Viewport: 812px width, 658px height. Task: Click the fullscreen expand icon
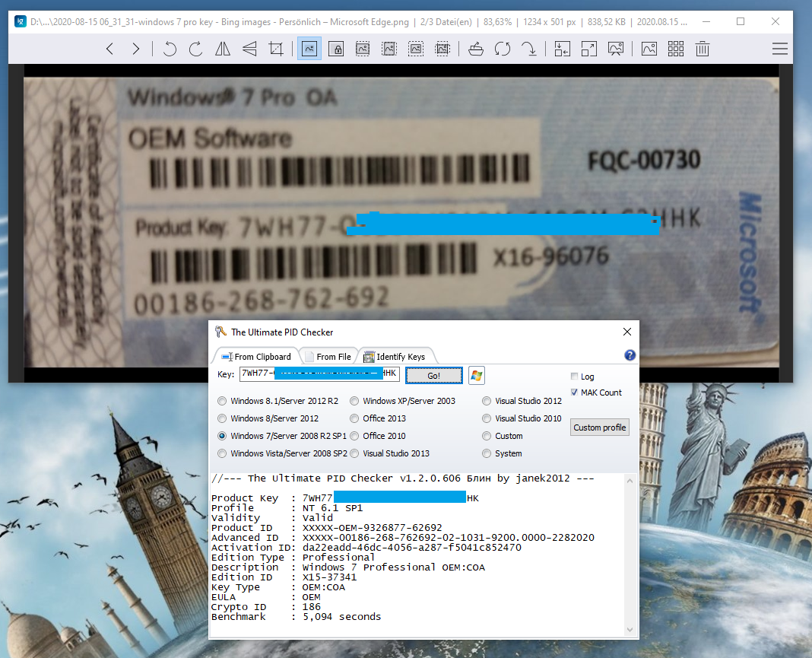coord(588,49)
